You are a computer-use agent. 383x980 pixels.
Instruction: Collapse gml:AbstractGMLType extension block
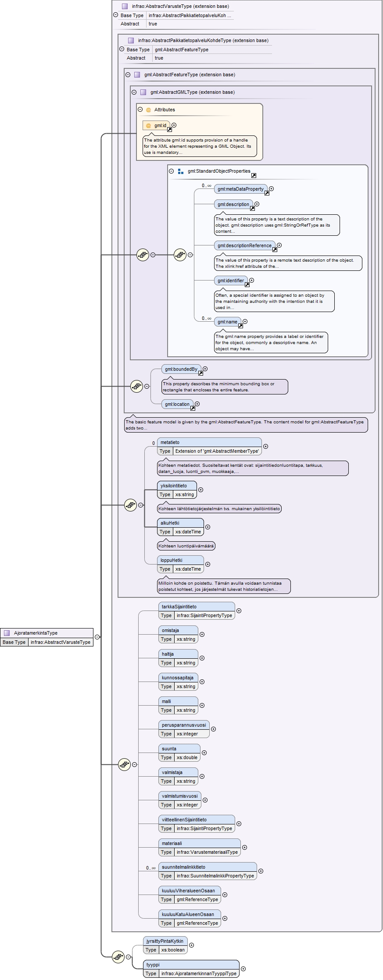pos(134,92)
